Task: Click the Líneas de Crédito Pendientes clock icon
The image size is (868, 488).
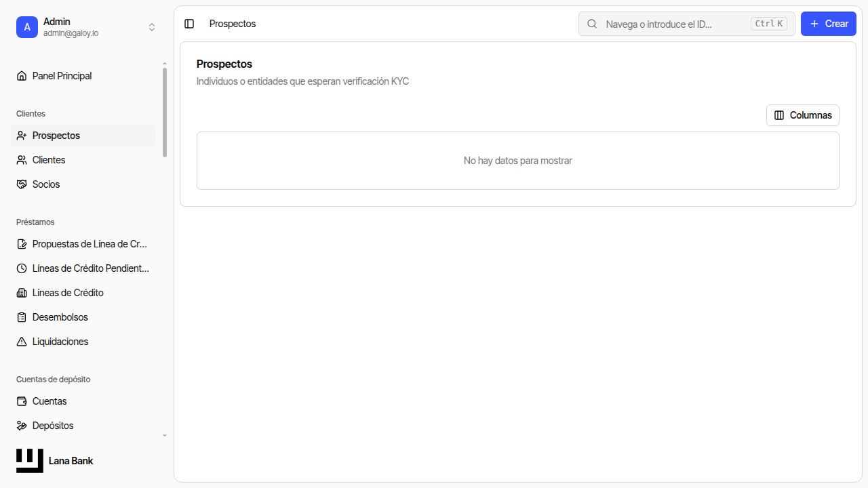Action: click(x=22, y=268)
